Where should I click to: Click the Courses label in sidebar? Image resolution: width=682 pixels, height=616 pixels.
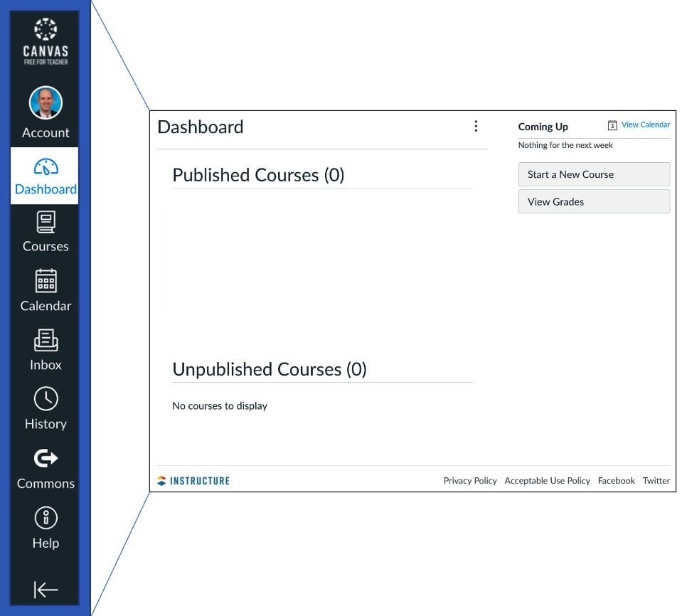click(46, 246)
